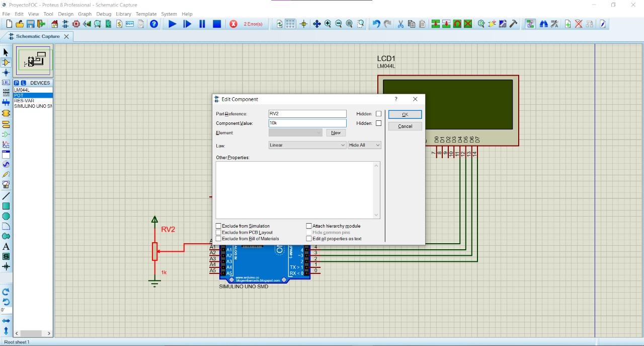Advance the simulation frame by frame
Screen dimensions: 644x346
point(188,24)
